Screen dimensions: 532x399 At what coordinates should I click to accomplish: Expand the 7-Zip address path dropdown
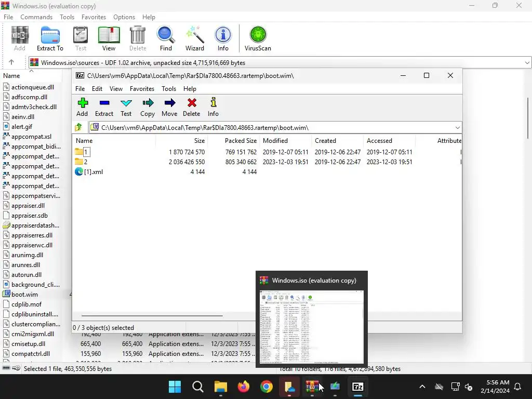[457, 128]
